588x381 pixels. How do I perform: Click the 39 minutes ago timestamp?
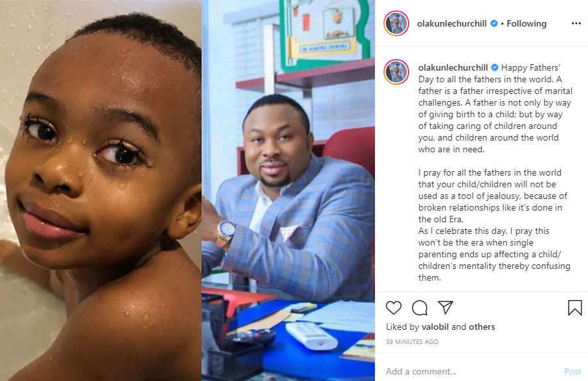[x=412, y=341]
